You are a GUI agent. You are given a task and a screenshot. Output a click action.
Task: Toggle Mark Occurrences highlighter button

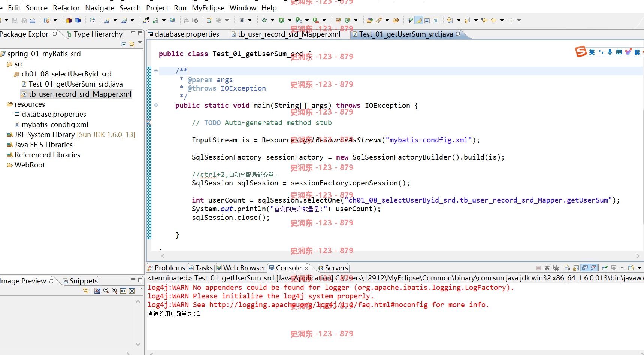point(418,20)
